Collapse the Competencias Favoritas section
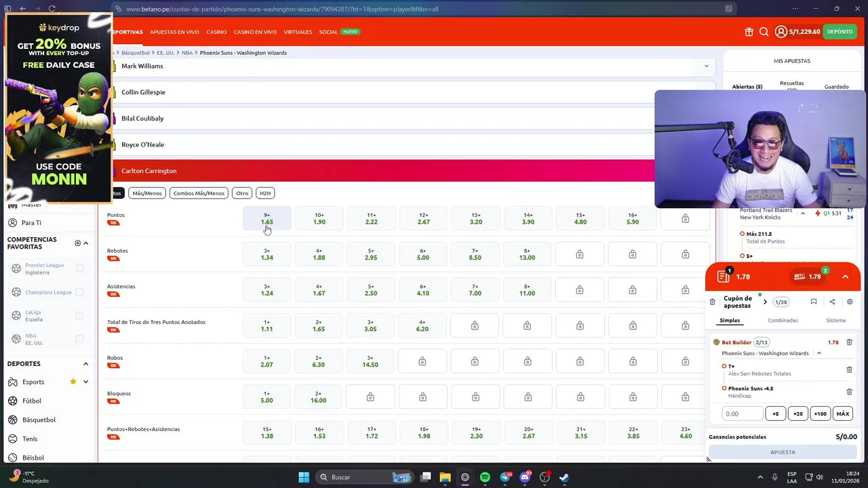Image resolution: width=868 pixels, height=488 pixels. pos(85,243)
